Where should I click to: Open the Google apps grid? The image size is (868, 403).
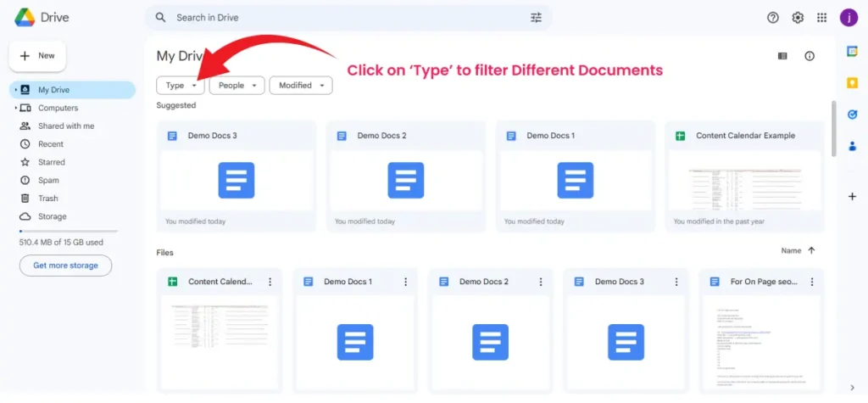coord(821,18)
